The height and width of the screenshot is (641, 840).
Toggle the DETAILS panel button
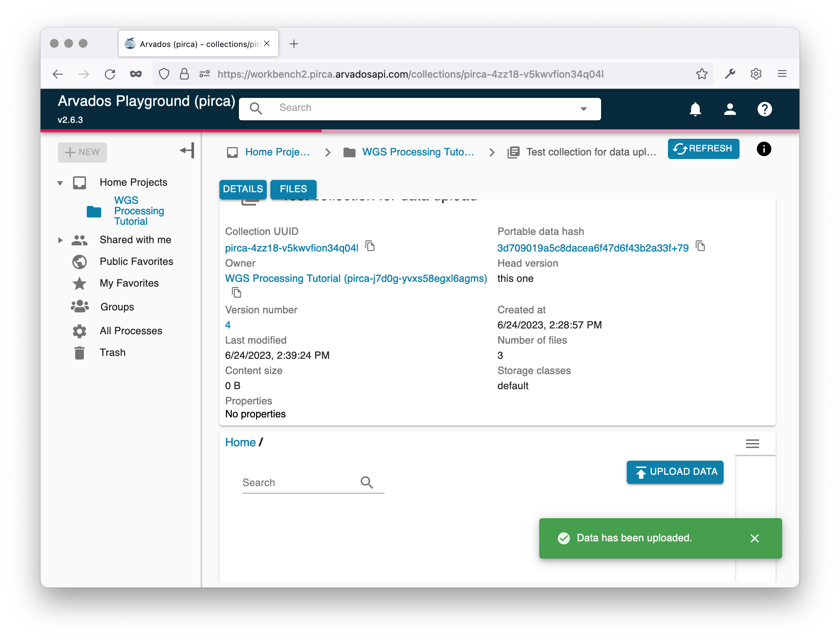point(243,189)
